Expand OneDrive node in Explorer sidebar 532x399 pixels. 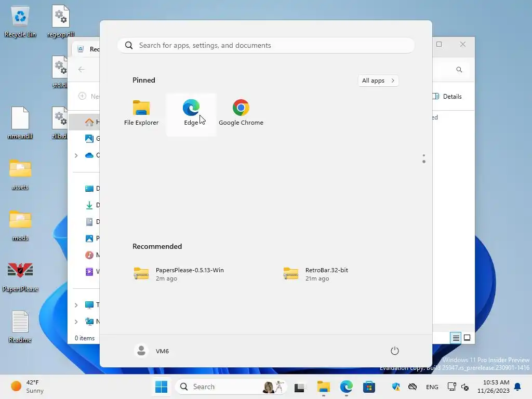[x=76, y=155]
